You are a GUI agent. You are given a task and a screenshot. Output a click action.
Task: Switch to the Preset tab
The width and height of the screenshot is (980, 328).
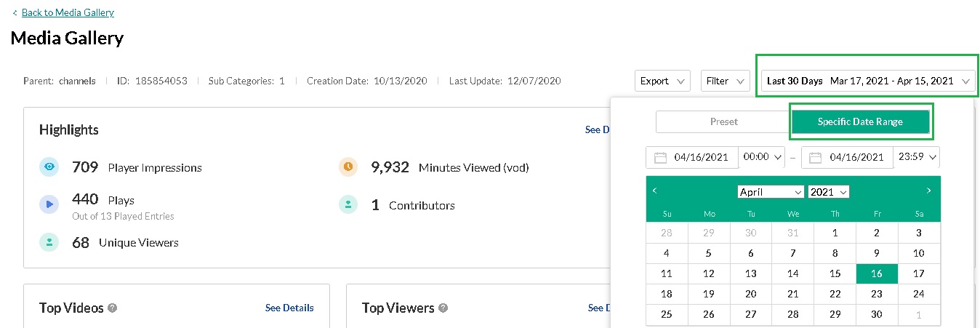click(x=723, y=121)
